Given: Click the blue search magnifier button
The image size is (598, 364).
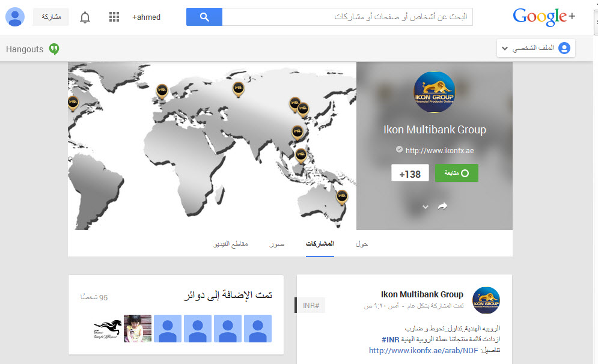Looking at the screenshot, I should 204,17.
